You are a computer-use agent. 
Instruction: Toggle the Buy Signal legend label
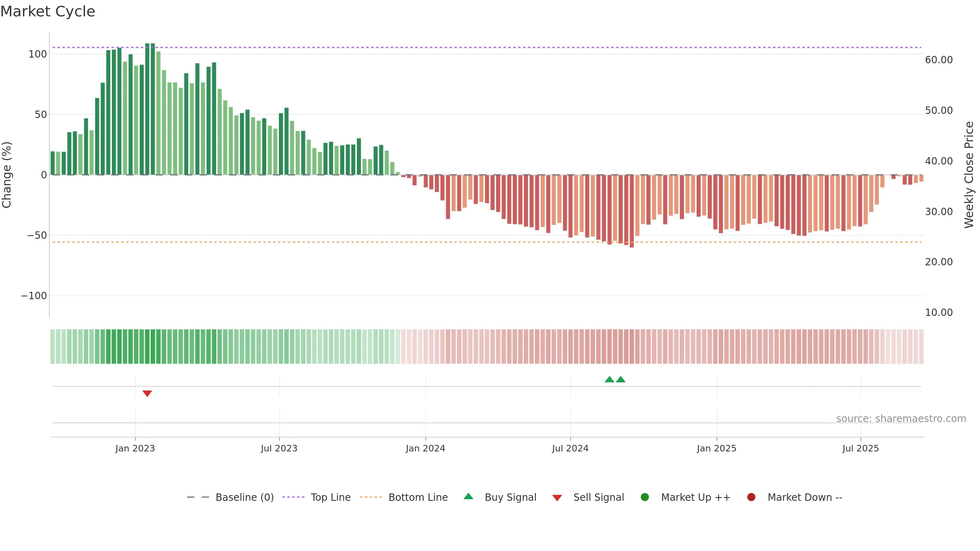click(x=510, y=497)
